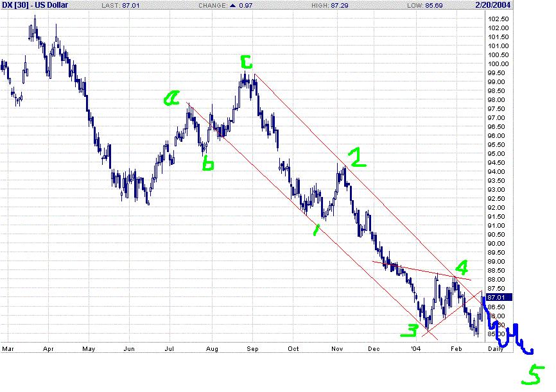The width and height of the screenshot is (556, 392).
Task: Click the 'Dec' month label on time axis
Action: pyautogui.click(x=374, y=349)
